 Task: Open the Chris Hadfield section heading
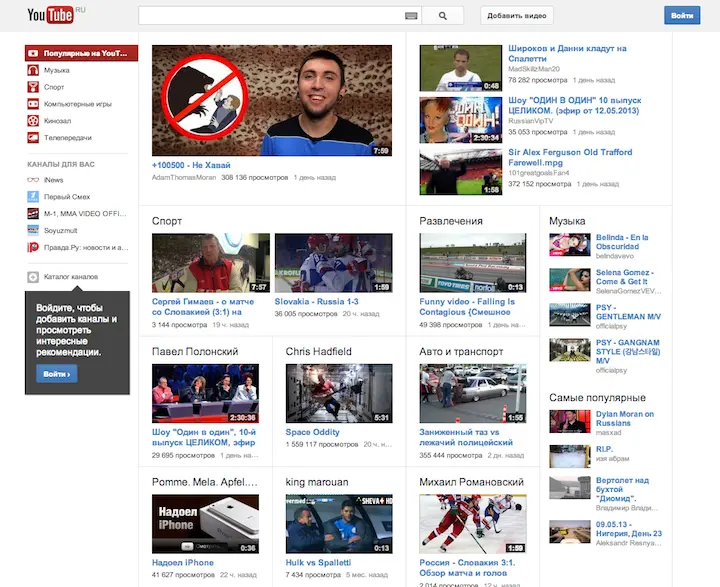tap(318, 351)
